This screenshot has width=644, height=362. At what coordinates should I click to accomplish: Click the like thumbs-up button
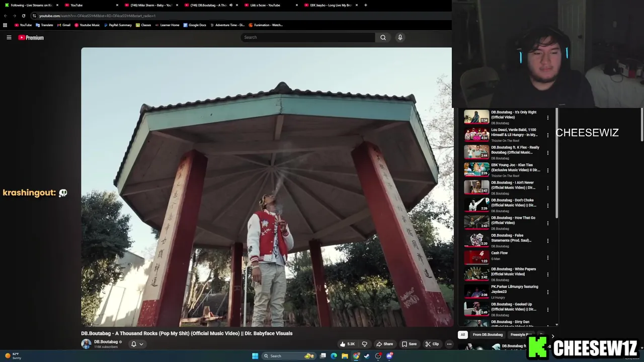pyautogui.click(x=347, y=344)
